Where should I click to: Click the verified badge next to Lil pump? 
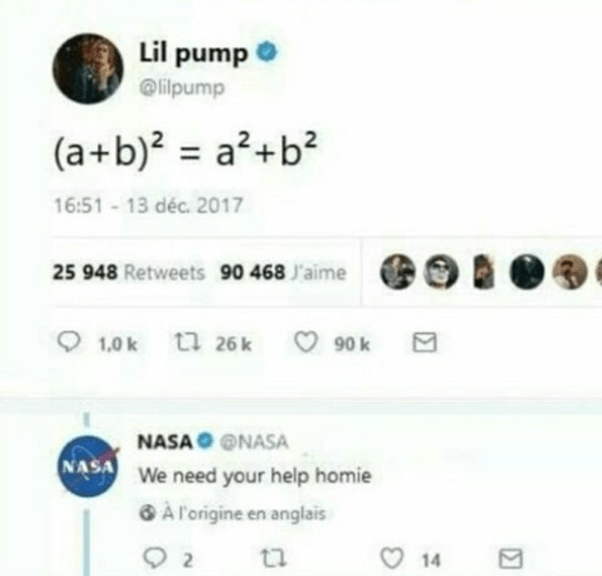(x=267, y=52)
